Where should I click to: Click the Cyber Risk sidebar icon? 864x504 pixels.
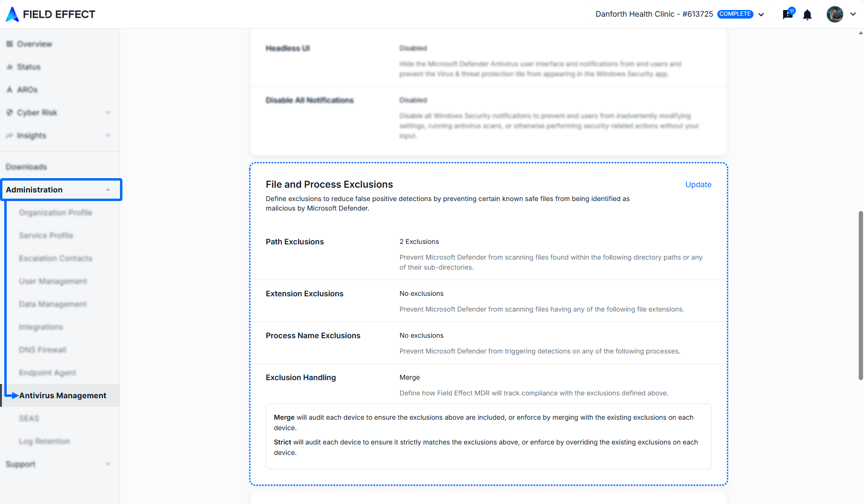click(x=10, y=112)
